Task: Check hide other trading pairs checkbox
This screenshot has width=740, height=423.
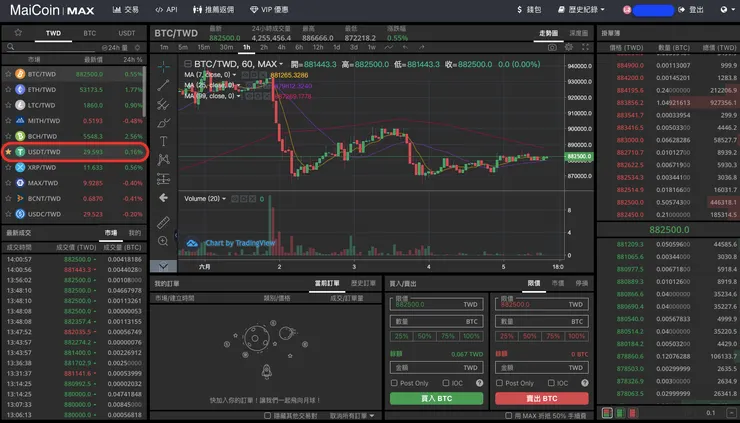Action: 268,416
